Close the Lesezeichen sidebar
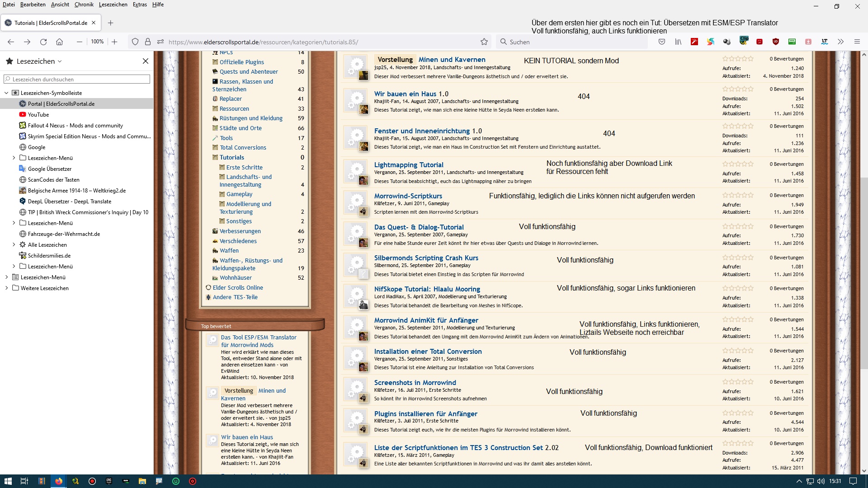Viewport: 868px width, 488px height. 146,61
